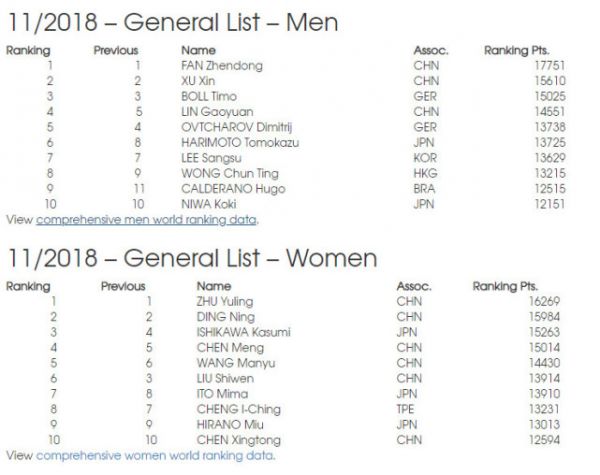Open comprehensive men world ranking data link
The image size is (600, 475).
pos(146,220)
